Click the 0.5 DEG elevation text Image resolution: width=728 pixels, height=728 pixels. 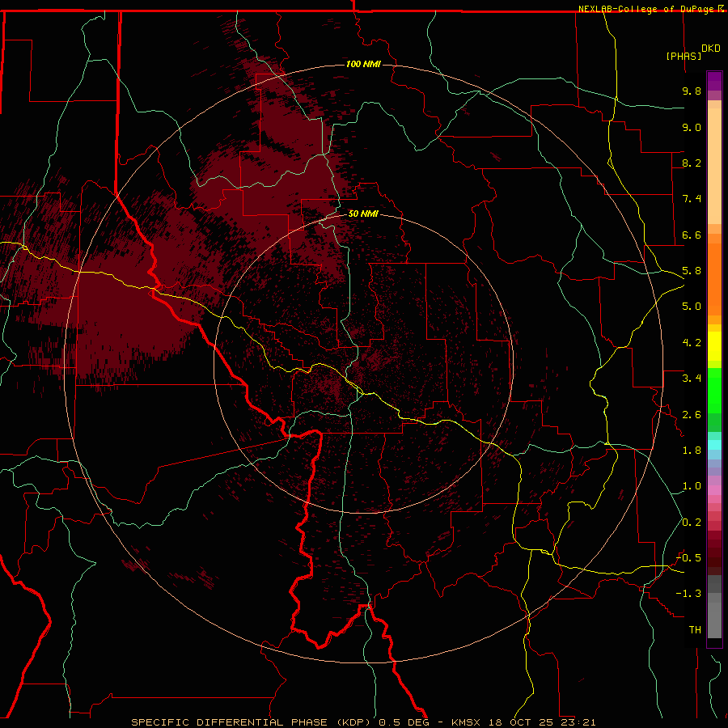pos(404,722)
